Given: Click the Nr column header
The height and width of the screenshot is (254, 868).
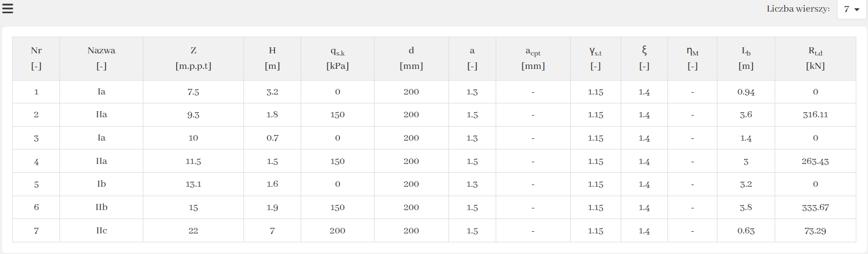Looking at the screenshot, I should tap(36, 58).
